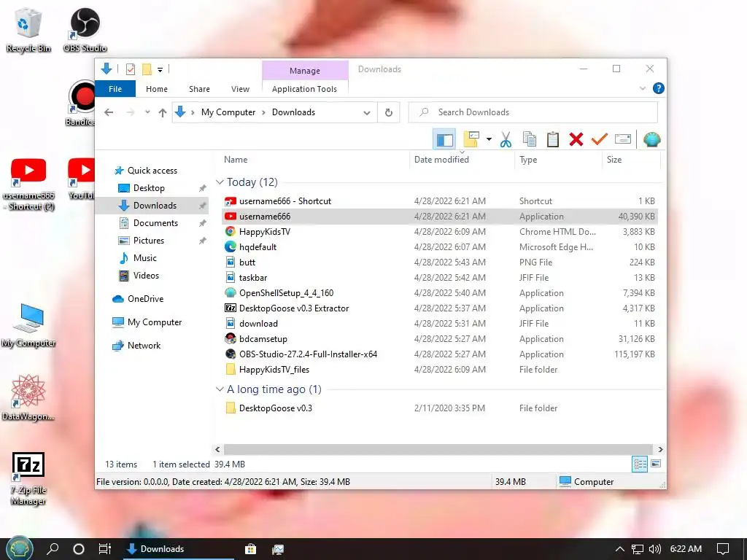Collapse the Today (12) group
Image resolution: width=747 pixels, height=560 pixels.
pos(220,182)
